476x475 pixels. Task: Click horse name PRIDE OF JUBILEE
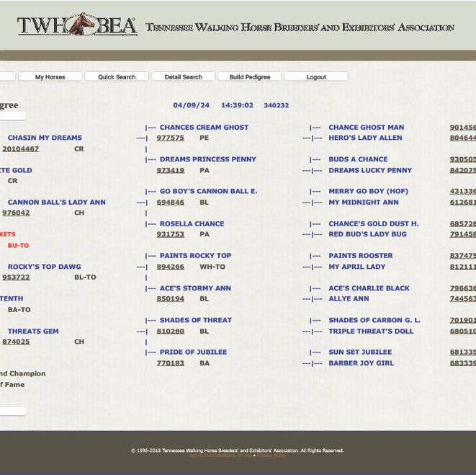coord(194,352)
